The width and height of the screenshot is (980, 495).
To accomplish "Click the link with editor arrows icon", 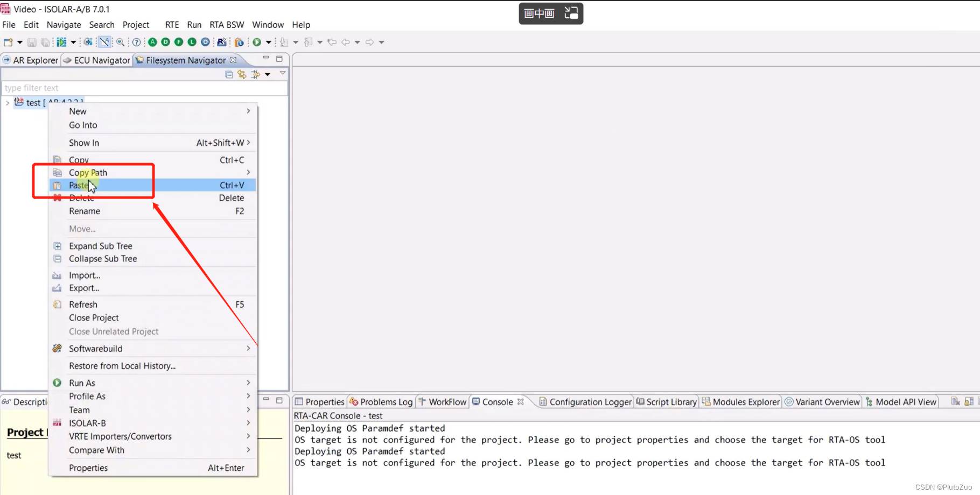I will (242, 74).
